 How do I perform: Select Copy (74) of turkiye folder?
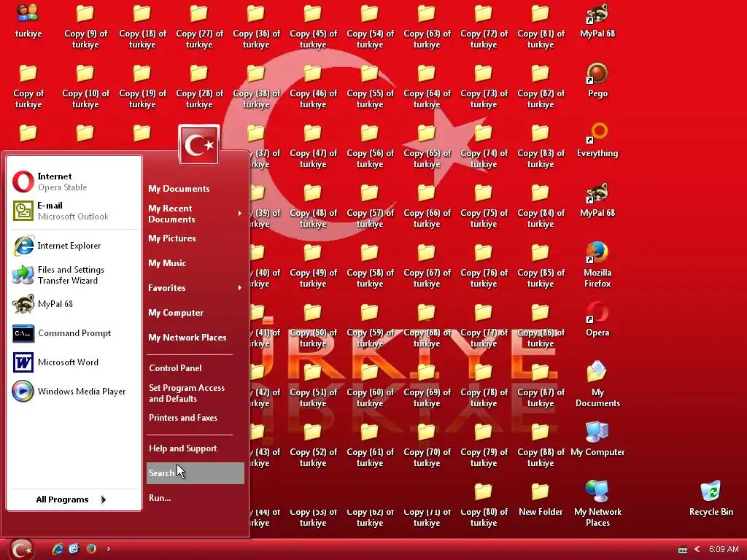pos(484,145)
